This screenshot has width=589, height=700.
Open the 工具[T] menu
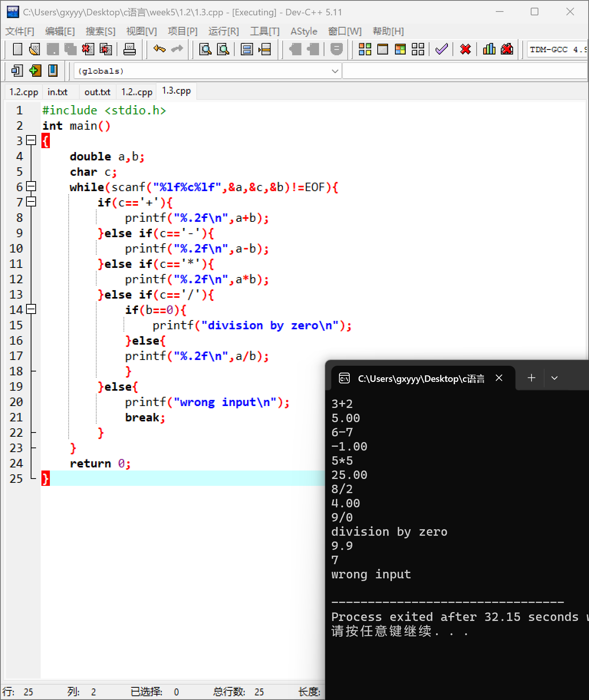tap(265, 31)
